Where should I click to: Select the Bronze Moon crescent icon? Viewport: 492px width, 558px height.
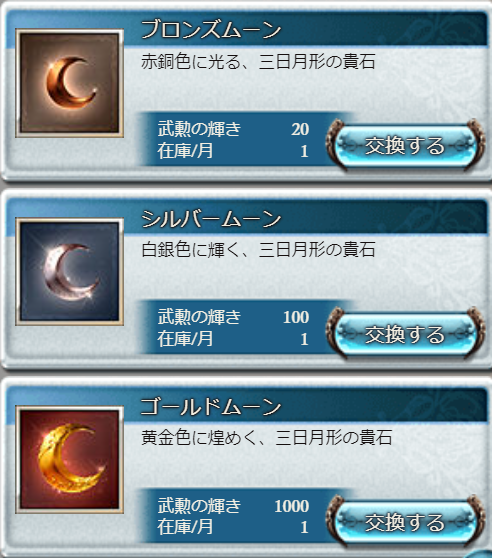70,83
